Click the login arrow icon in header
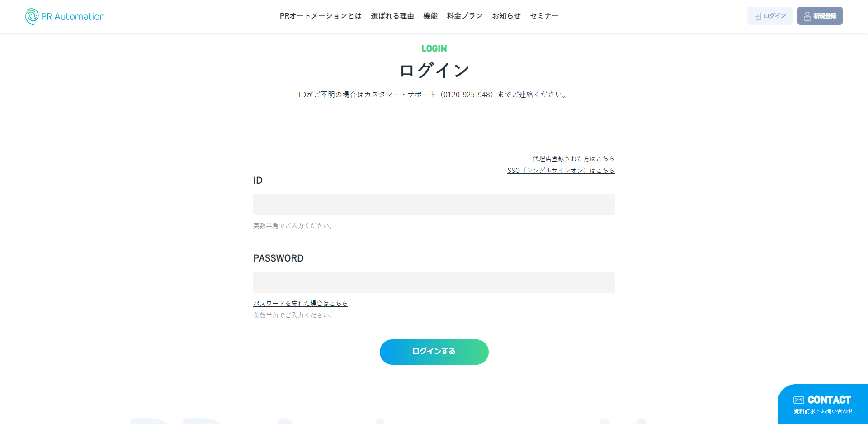This screenshot has height=424, width=868. pyautogui.click(x=758, y=16)
